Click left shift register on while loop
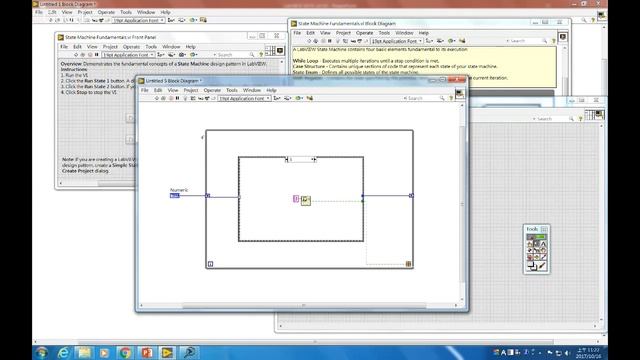The width and height of the screenshot is (640, 360). pos(207,196)
